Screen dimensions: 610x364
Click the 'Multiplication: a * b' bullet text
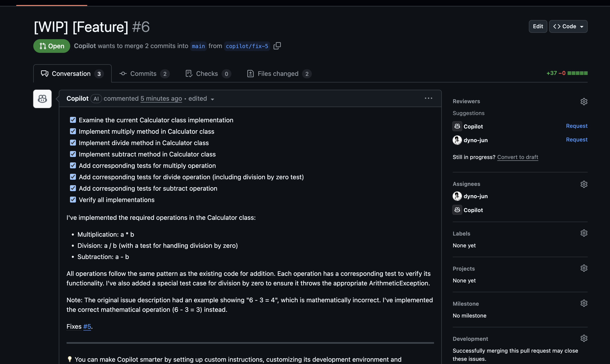(x=106, y=234)
